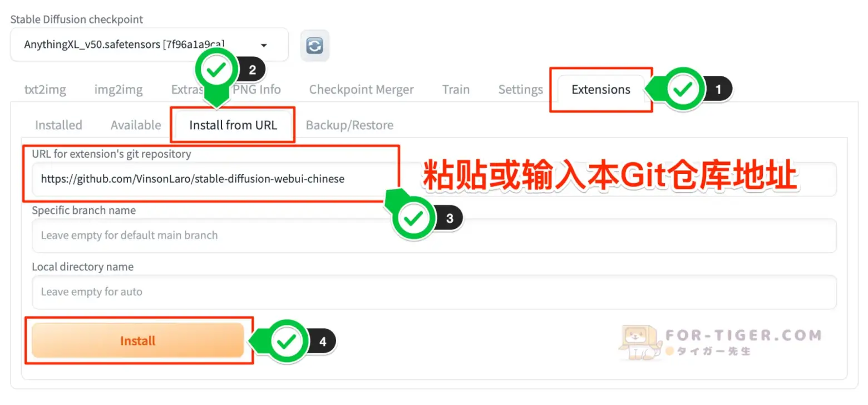Select the Extensions tab
868x405 pixels.
[601, 89]
